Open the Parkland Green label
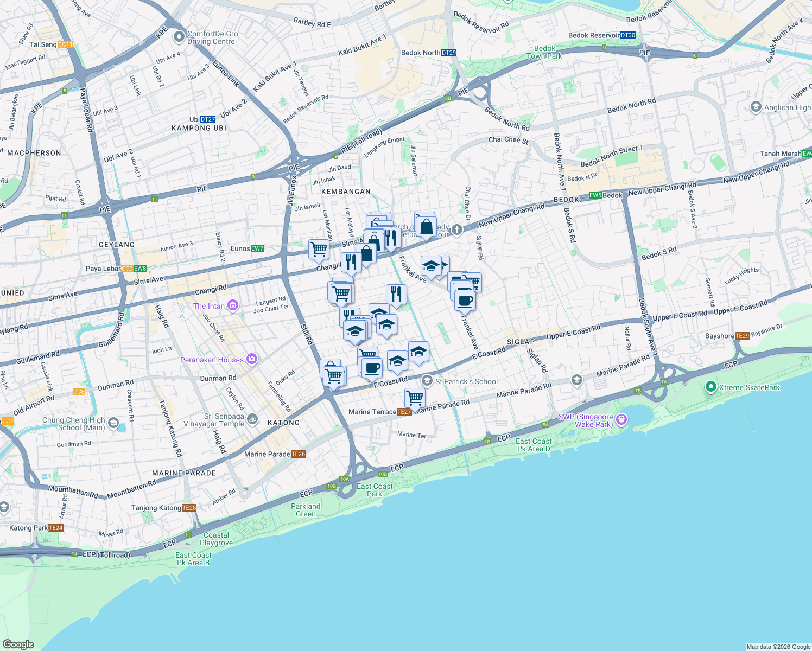The height and width of the screenshot is (651, 812). tap(306, 510)
